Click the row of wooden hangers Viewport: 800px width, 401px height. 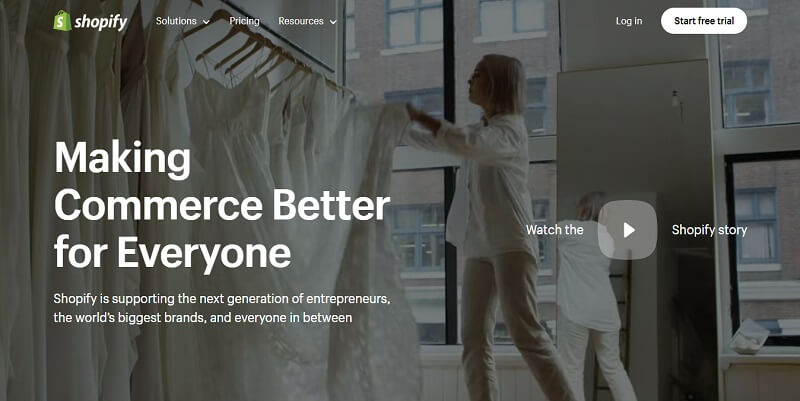265,51
